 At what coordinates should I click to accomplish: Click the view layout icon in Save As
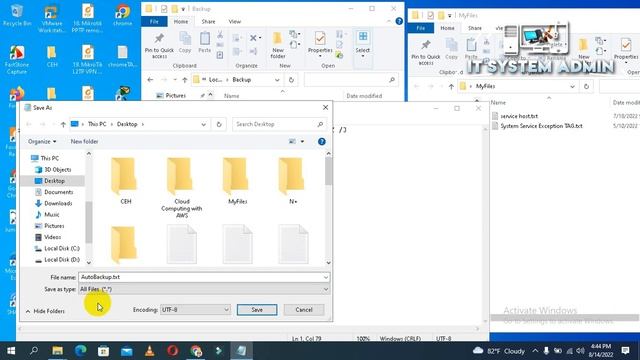(292, 142)
